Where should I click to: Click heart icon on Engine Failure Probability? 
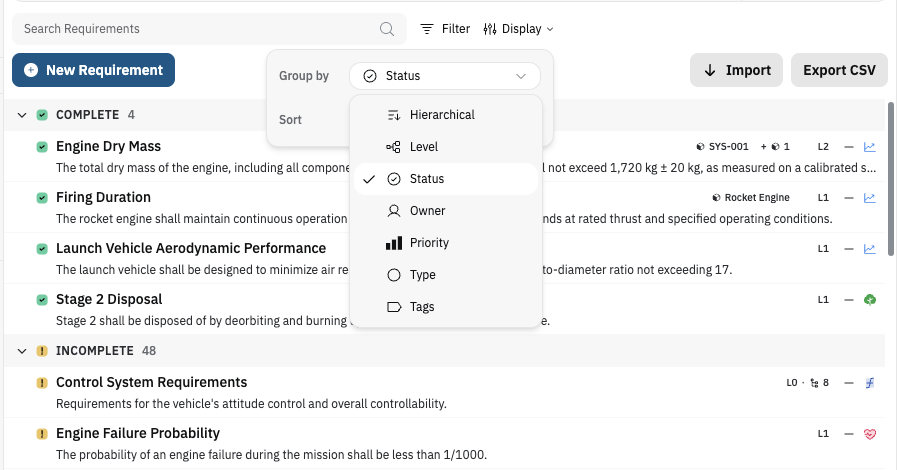[x=870, y=434]
